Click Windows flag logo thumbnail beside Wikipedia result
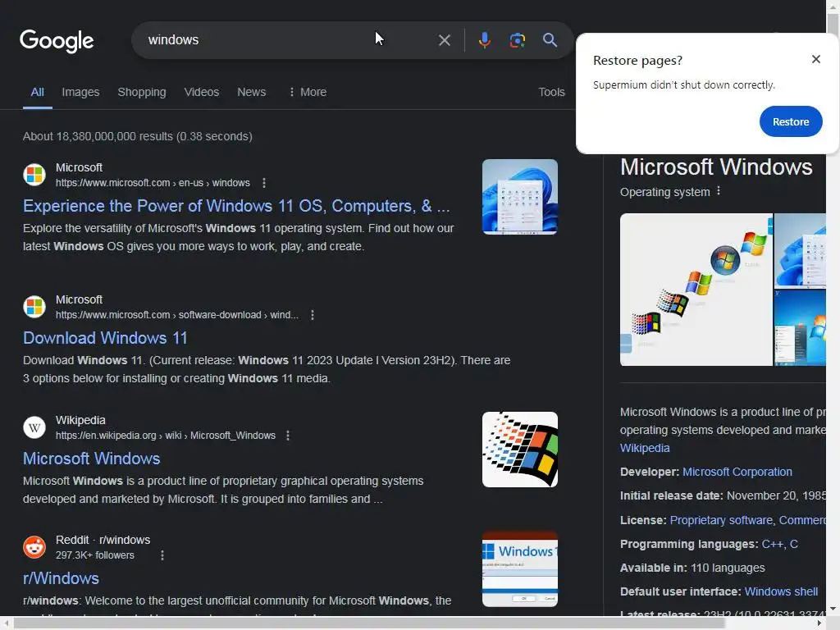The width and height of the screenshot is (840, 630). (519, 450)
